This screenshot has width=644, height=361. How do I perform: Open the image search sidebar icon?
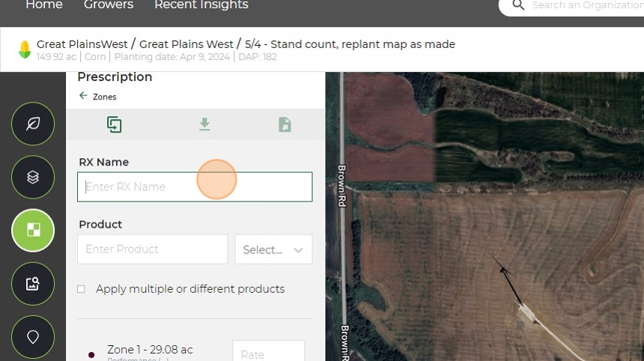click(x=33, y=283)
